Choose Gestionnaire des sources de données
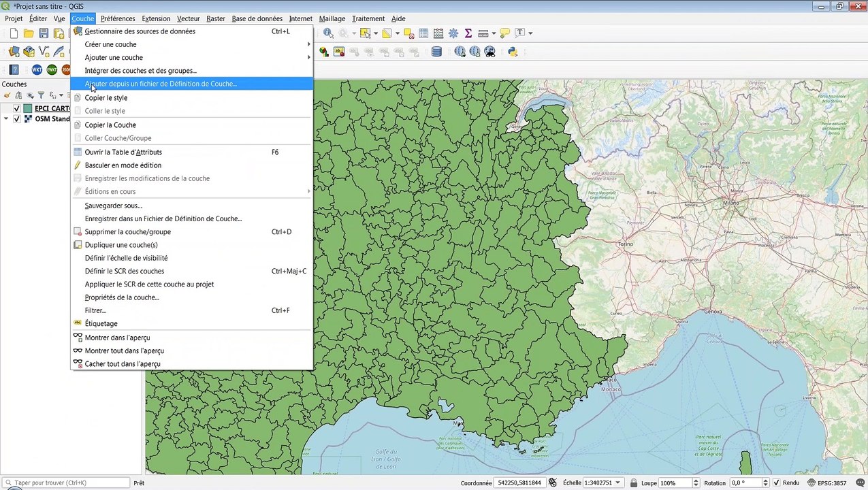868x490 pixels. (191, 31)
